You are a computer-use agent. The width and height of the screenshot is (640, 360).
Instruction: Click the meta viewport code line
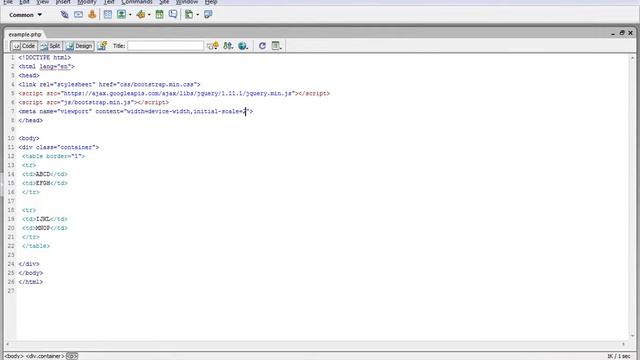click(136, 111)
